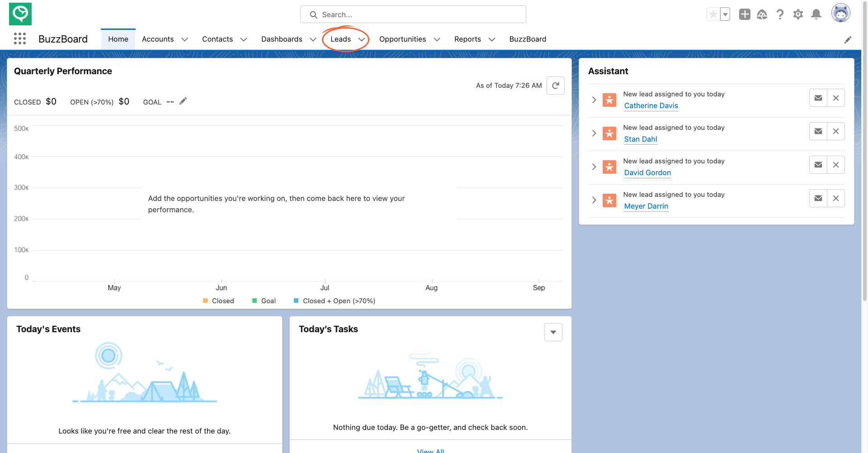Click the lead icon beside David Gordon
Image resolution: width=868 pixels, height=453 pixels.
pos(609,167)
